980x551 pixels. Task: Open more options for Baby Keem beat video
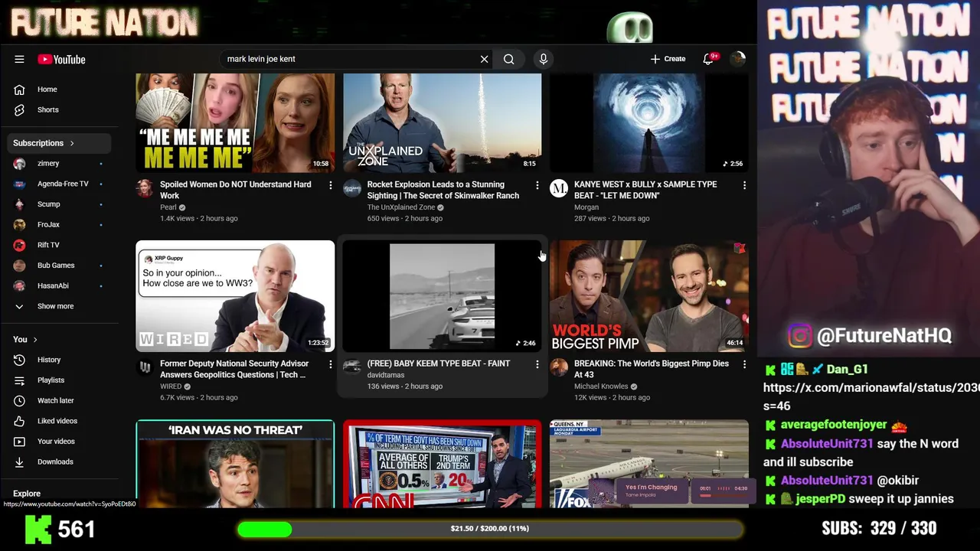[537, 364]
